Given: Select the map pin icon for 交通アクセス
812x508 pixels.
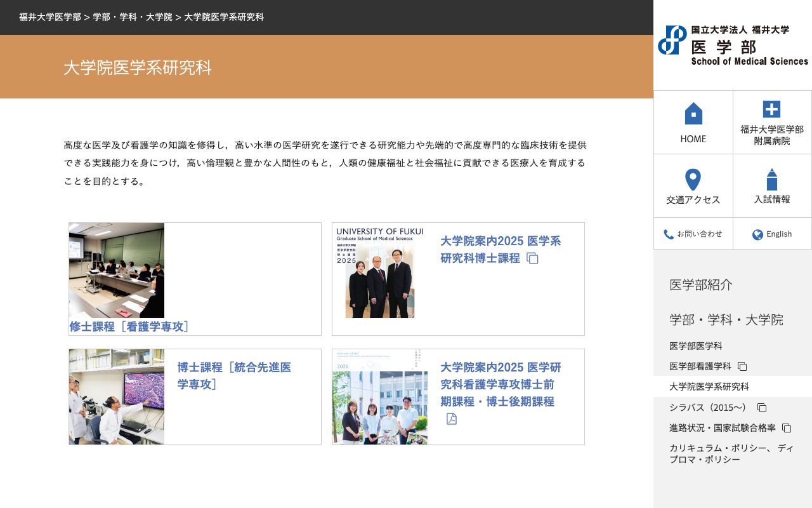Looking at the screenshot, I should (x=693, y=179).
